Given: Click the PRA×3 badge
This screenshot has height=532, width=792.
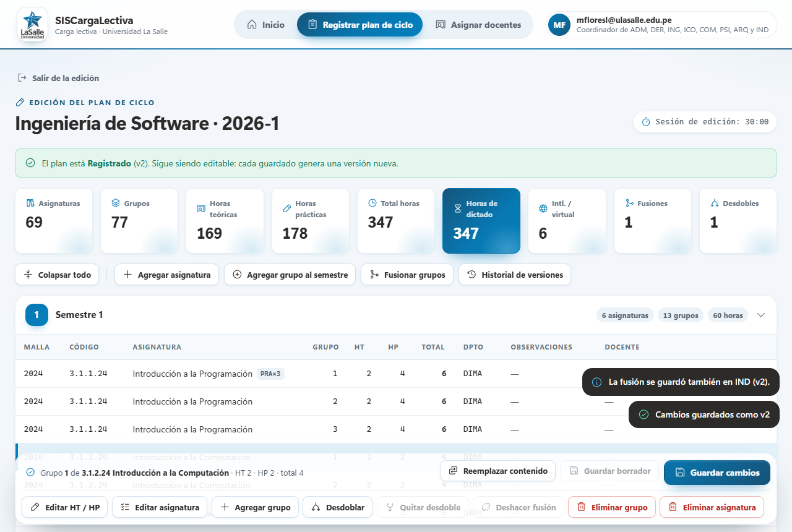Looking at the screenshot, I should pyautogui.click(x=270, y=374).
